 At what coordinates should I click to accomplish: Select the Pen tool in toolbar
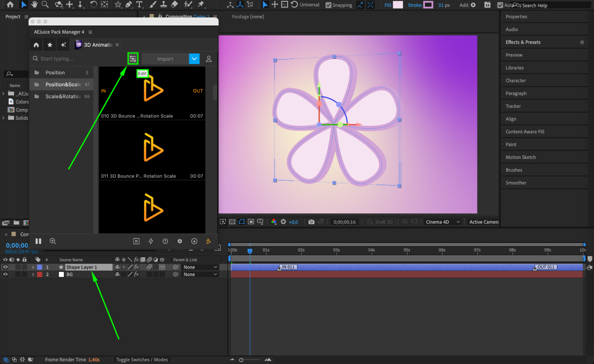pyautogui.click(x=129, y=4)
